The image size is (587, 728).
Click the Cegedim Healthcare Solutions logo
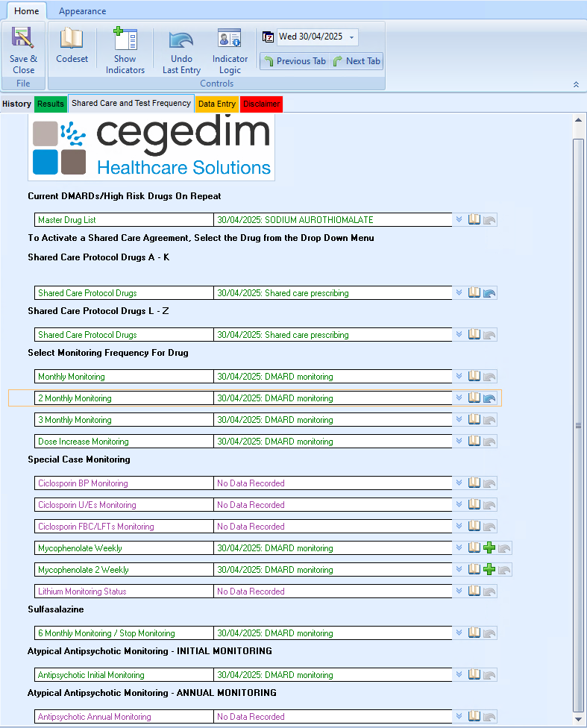(151, 147)
